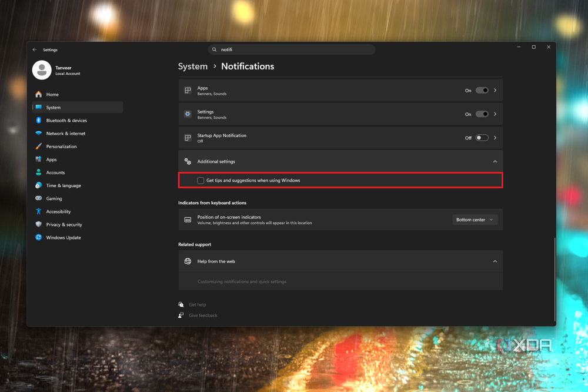Screen dimensions: 588x392
Task: Check Get tips and suggestions checkbox
Action: [x=201, y=181]
